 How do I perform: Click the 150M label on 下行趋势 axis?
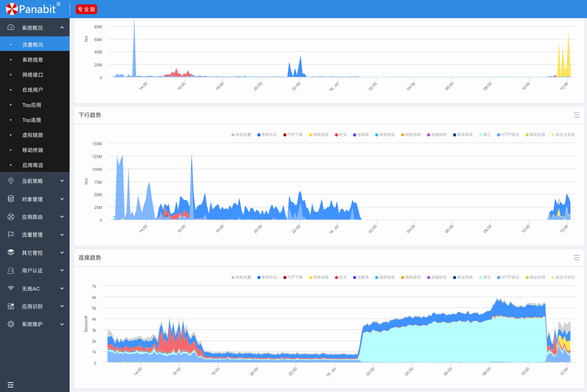pyautogui.click(x=97, y=144)
